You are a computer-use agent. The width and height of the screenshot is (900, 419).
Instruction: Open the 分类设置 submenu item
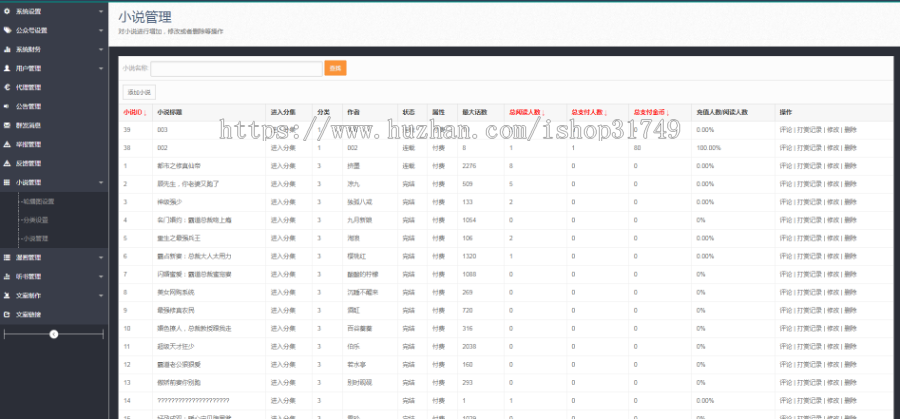point(34,220)
